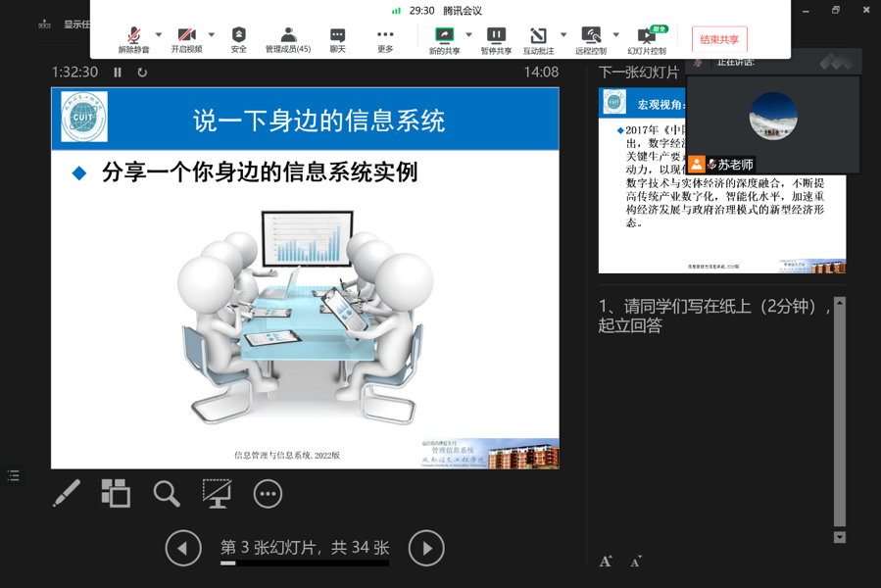Click the black screen slide show icon
This screenshot has height=588, width=881.
[217, 493]
